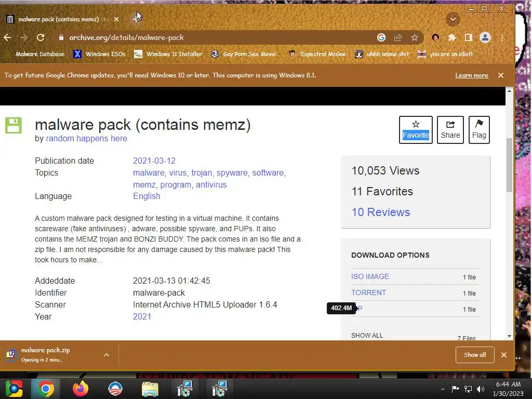Image resolution: width=532 pixels, height=399 pixels.
Task: Click the Favorite star button
Action: [x=416, y=130]
